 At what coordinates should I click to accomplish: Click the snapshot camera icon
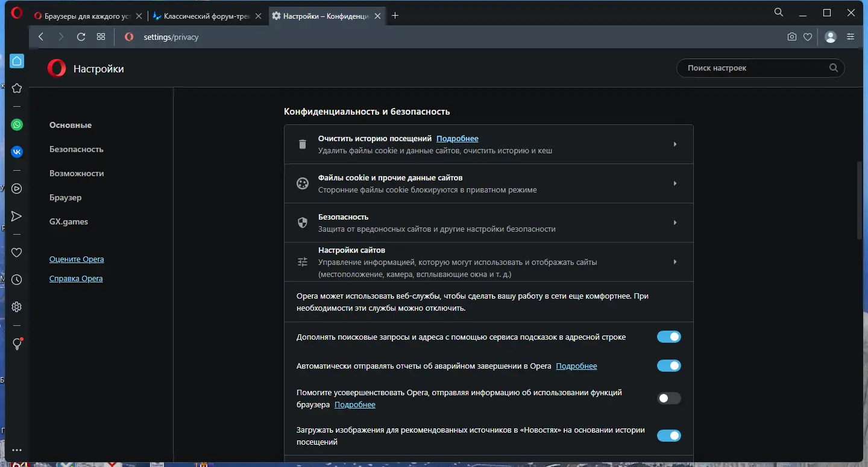point(792,37)
